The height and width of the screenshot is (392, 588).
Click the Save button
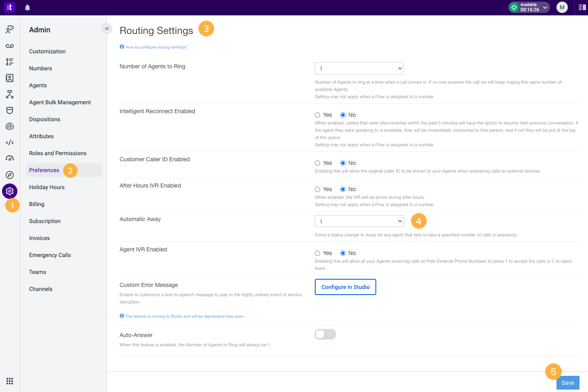(568, 383)
